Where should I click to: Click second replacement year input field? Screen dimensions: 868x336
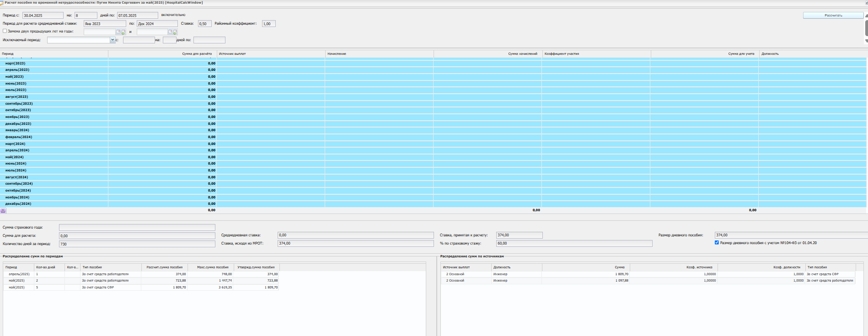pos(152,32)
